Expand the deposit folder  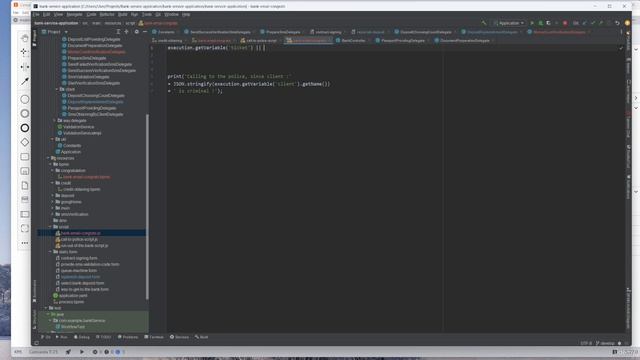point(53,196)
